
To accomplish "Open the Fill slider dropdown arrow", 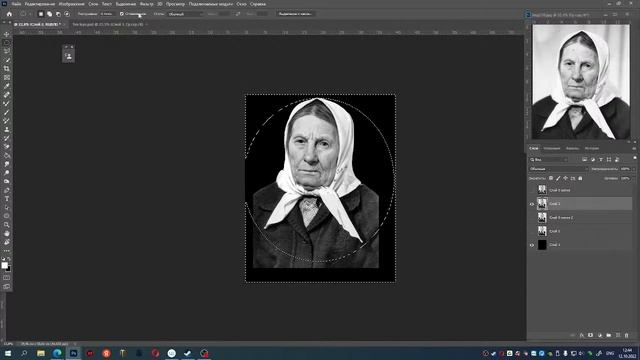I will point(633,178).
